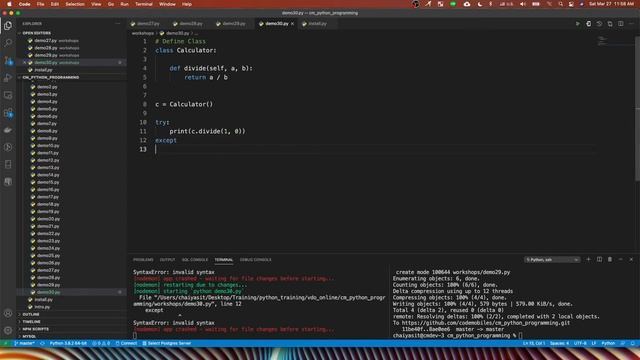
Task: Open the Run menu in menu bar
Action: click(x=124, y=4)
